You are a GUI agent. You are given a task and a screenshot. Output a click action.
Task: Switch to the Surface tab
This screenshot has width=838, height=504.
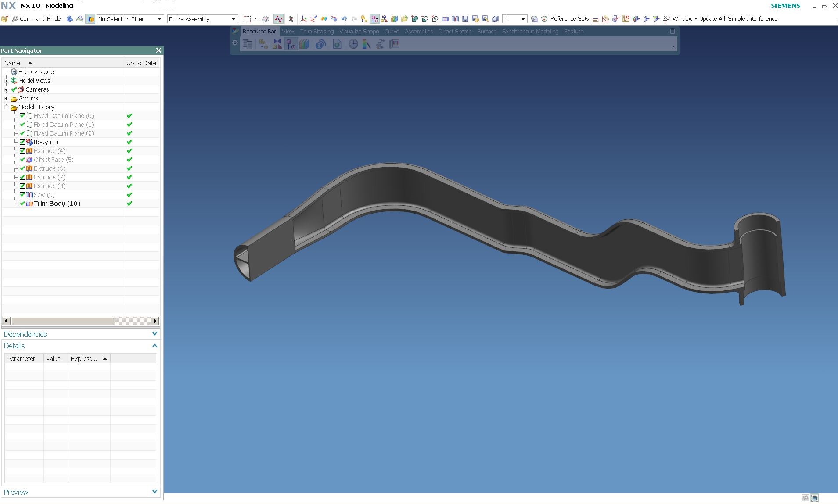coord(486,32)
